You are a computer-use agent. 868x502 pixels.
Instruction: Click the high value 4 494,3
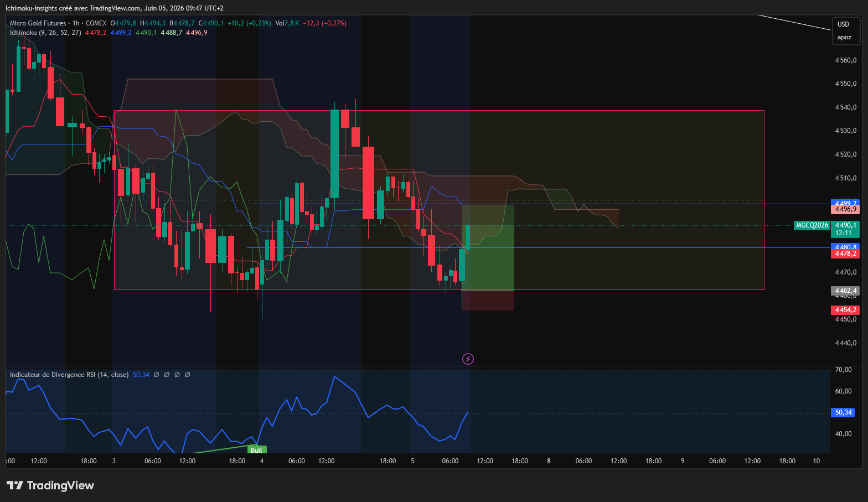click(155, 23)
